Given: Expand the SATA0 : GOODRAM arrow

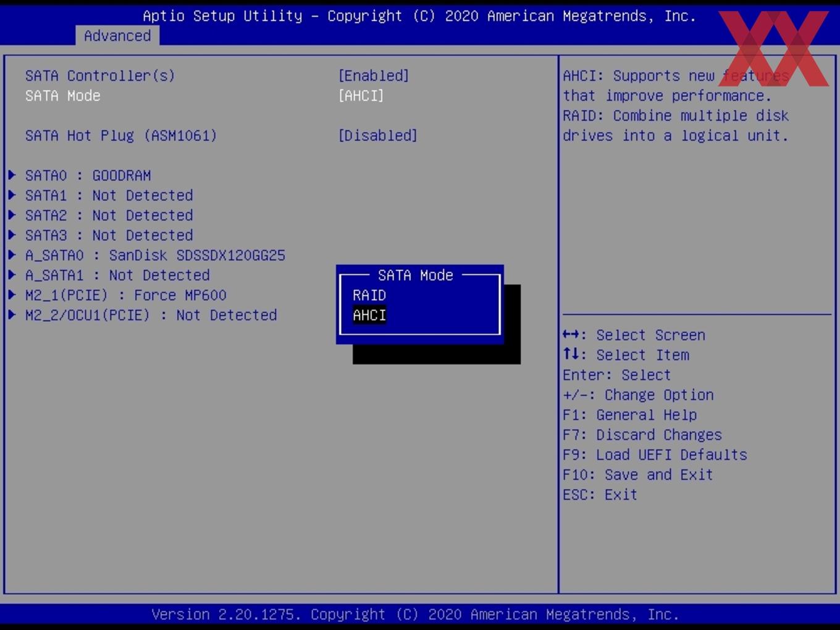Looking at the screenshot, I should 12,175.
